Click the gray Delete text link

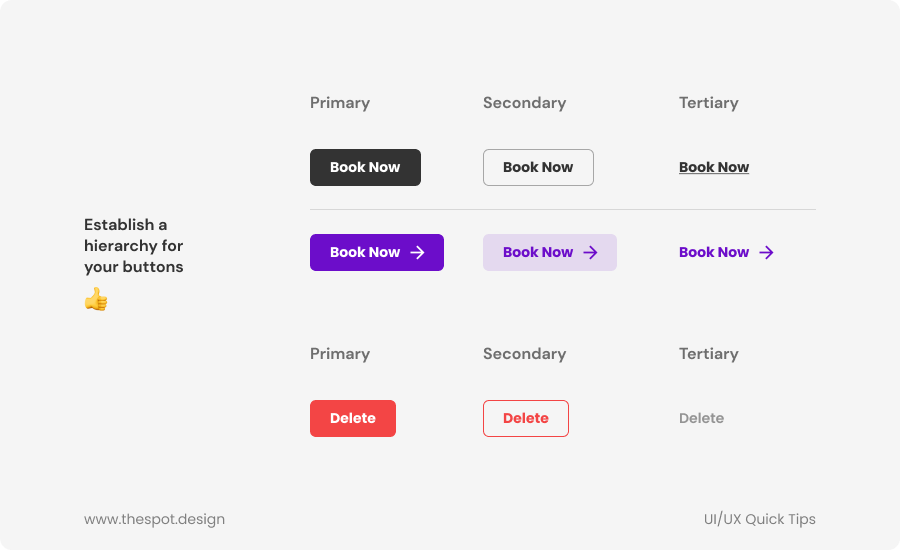(701, 419)
